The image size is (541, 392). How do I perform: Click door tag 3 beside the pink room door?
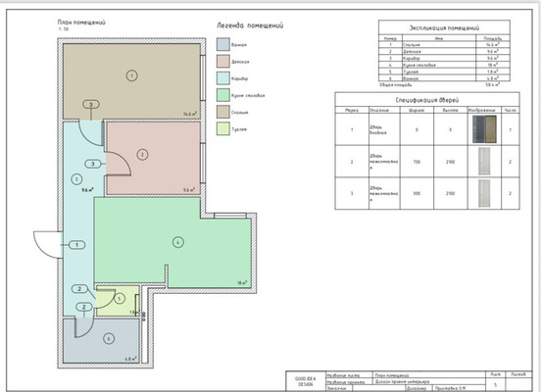point(93,164)
